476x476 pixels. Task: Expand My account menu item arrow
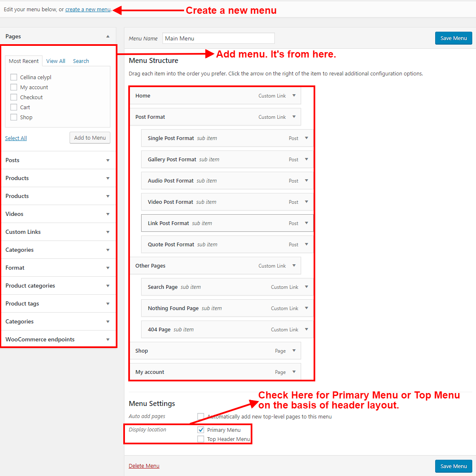point(294,372)
